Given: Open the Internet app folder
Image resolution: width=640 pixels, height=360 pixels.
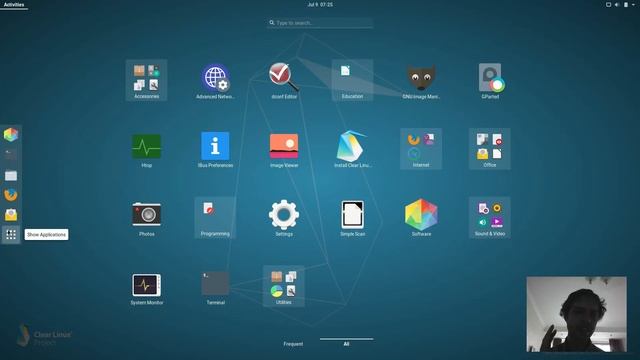Looking at the screenshot, I should [x=421, y=149].
